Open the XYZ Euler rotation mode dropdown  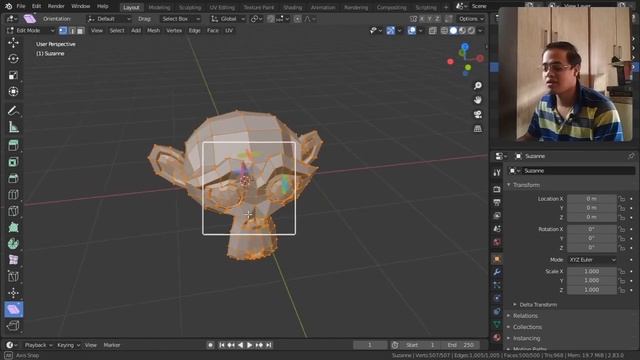click(x=592, y=260)
